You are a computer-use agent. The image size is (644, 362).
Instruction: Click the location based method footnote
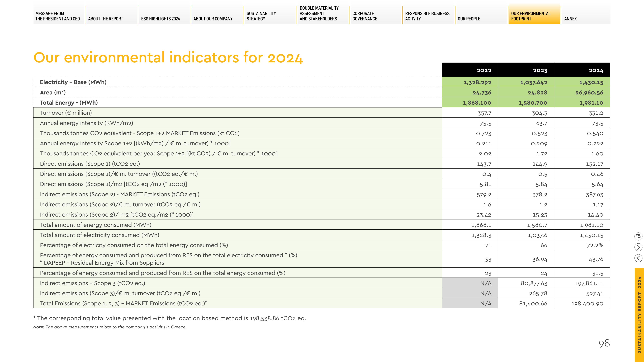pos(170,318)
